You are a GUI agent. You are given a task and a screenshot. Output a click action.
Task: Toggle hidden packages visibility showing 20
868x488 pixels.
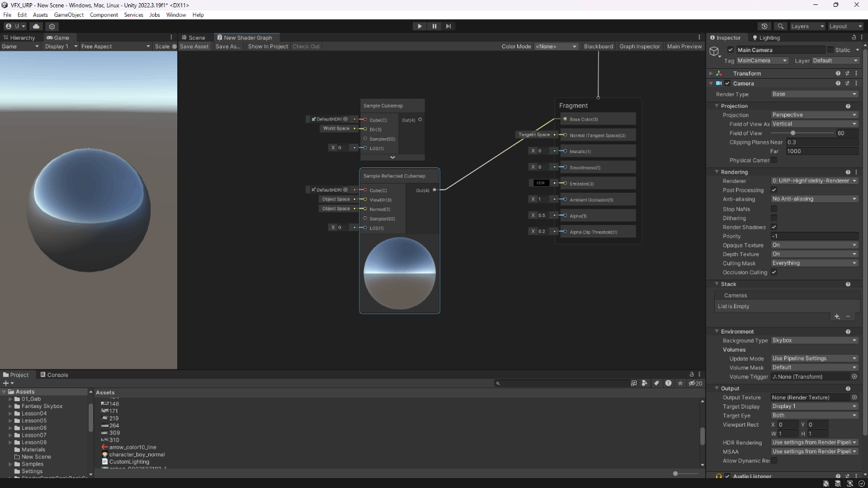coord(696,383)
